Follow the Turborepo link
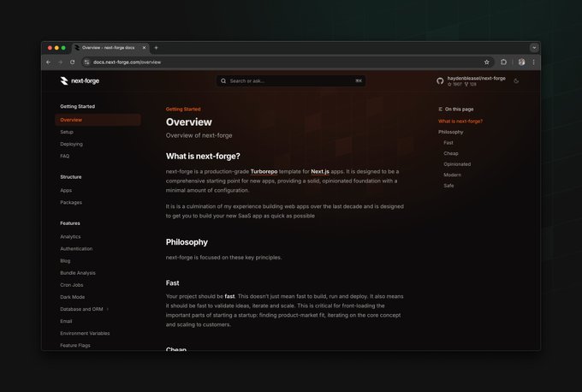 pos(264,171)
